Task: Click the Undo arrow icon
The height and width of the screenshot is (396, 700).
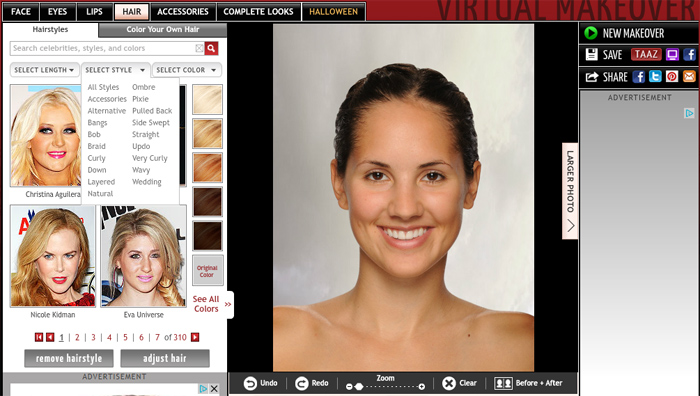Action: pos(250,383)
